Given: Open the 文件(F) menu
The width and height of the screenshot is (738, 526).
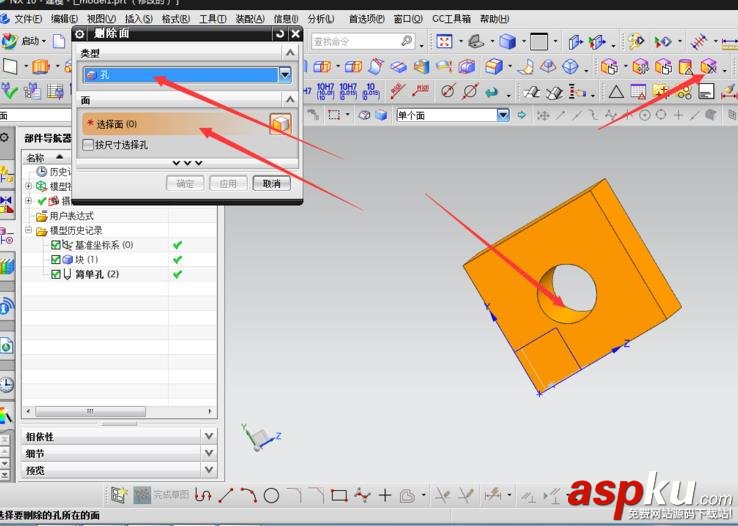Looking at the screenshot, I should click(28, 19).
